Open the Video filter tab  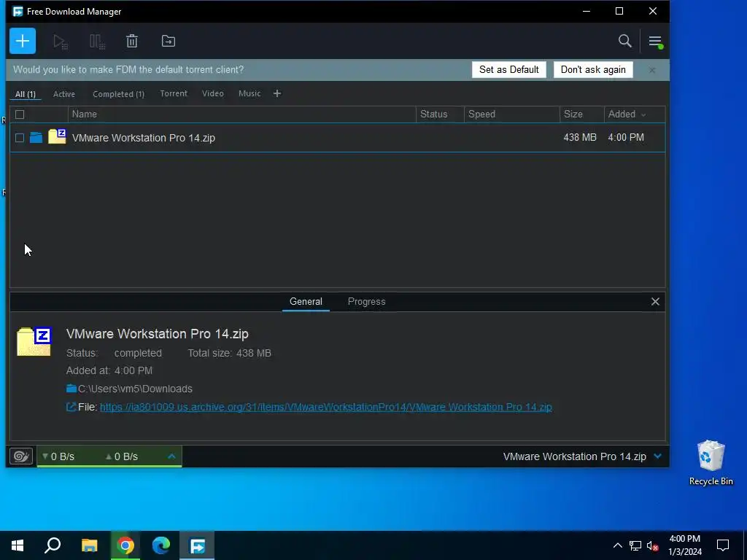tap(212, 93)
